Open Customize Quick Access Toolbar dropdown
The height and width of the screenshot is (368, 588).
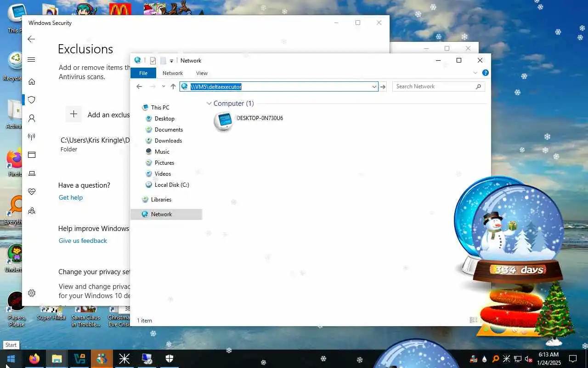(x=171, y=61)
